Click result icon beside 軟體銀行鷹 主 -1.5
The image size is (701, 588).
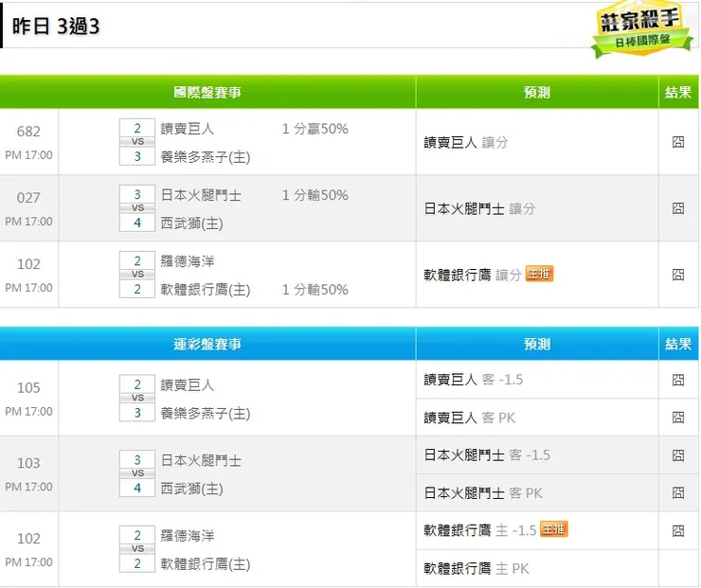click(x=678, y=531)
